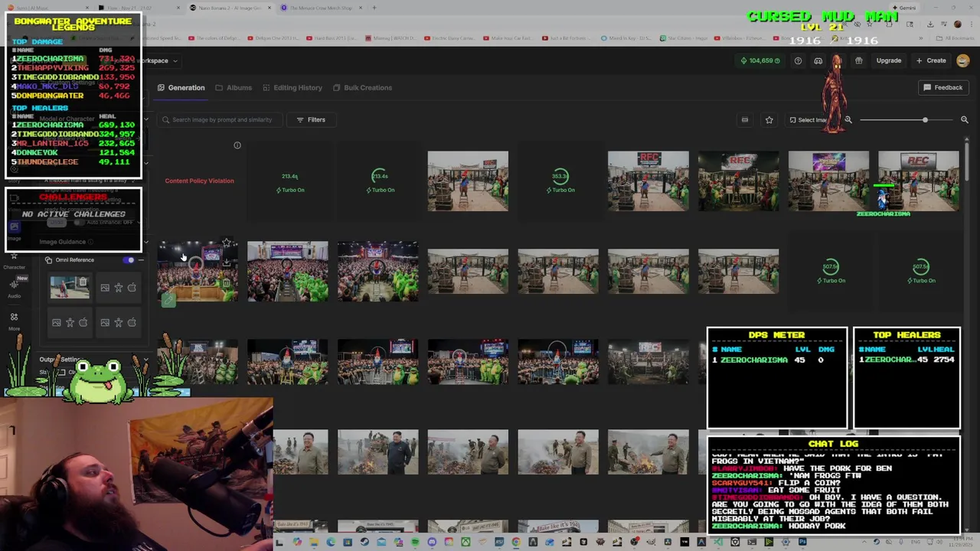
Task: Expand the Image Guidance section chevron
Action: pos(145,242)
